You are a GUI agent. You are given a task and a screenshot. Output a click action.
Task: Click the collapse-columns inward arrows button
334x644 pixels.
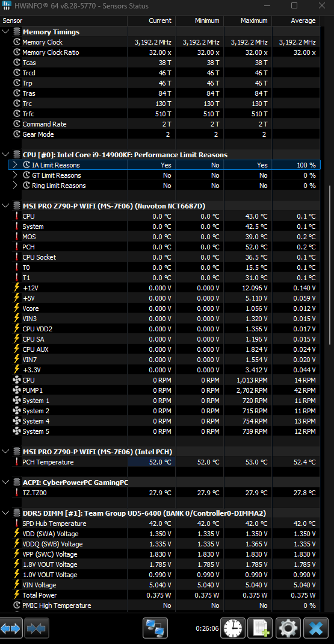(x=37, y=628)
